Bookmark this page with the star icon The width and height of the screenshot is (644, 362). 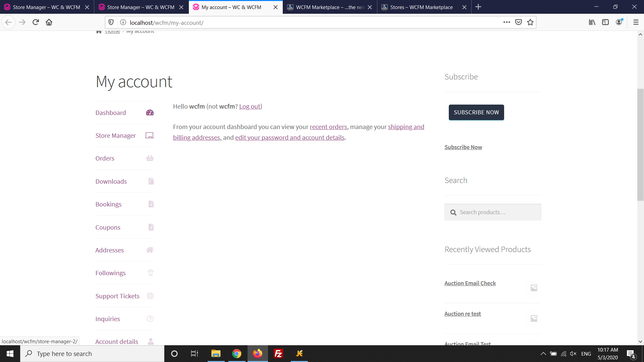[530, 22]
